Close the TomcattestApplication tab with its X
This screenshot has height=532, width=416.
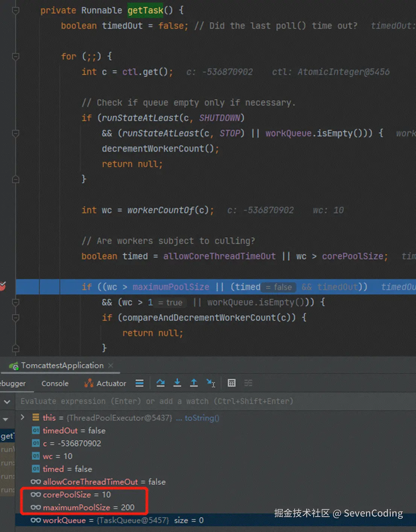[110, 365]
